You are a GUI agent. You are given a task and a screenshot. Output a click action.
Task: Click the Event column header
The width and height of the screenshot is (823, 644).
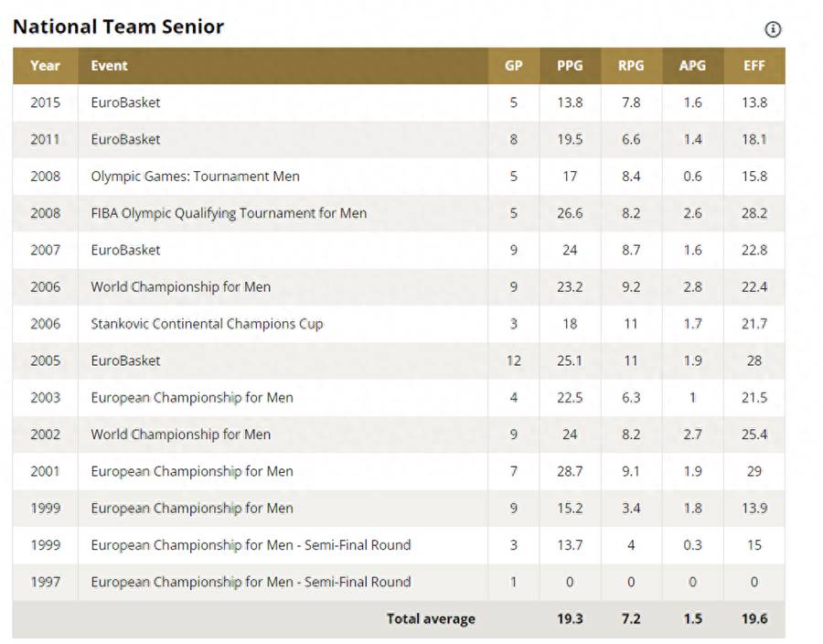[110, 66]
